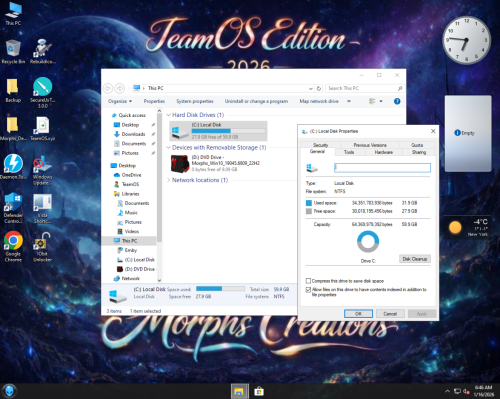
Task: Click System properties in Explorer toolbar
Action: pyautogui.click(x=195, y=101)
